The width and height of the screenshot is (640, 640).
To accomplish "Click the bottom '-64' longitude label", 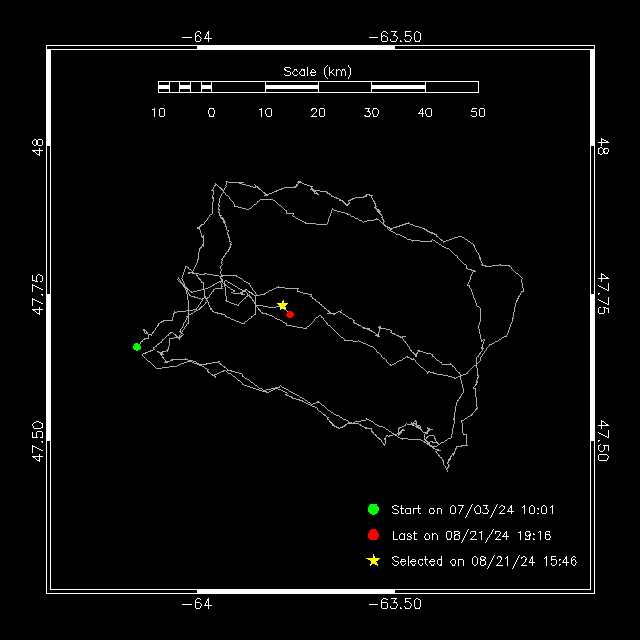I will 197,604.
